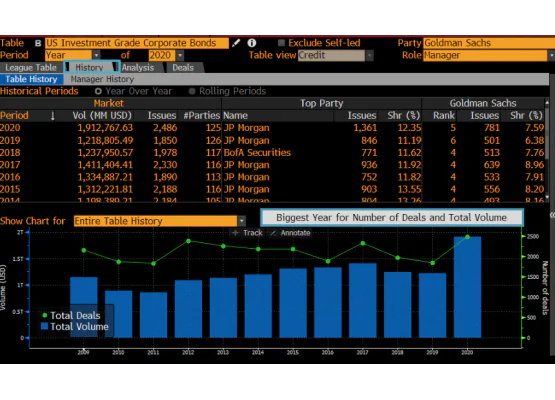555x400 pixels.
Task: Open the Deals tab
Action: 183,68
